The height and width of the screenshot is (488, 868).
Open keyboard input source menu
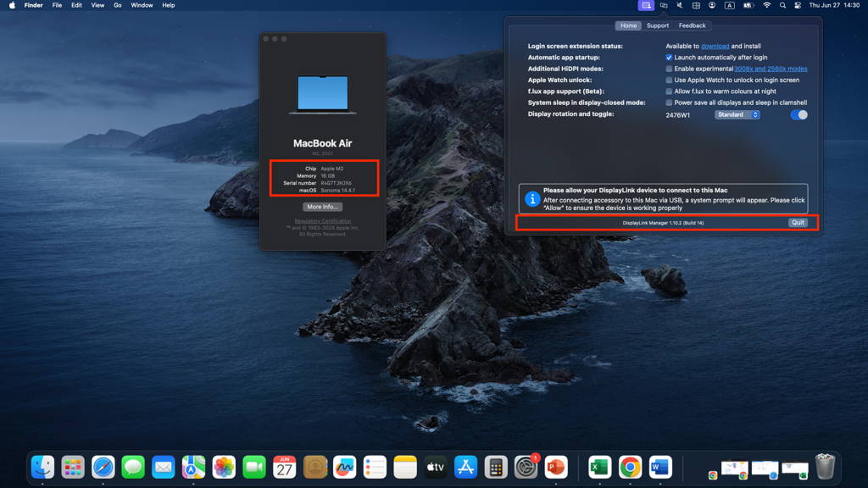(x=730, y=6)
